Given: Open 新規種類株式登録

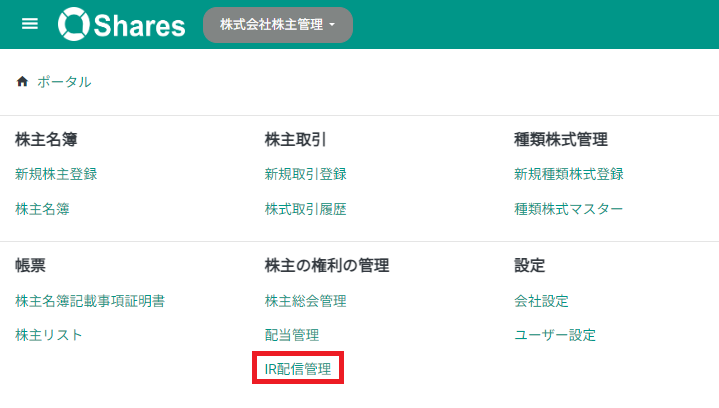Looking at the screenshot, I should coord(569,174).
